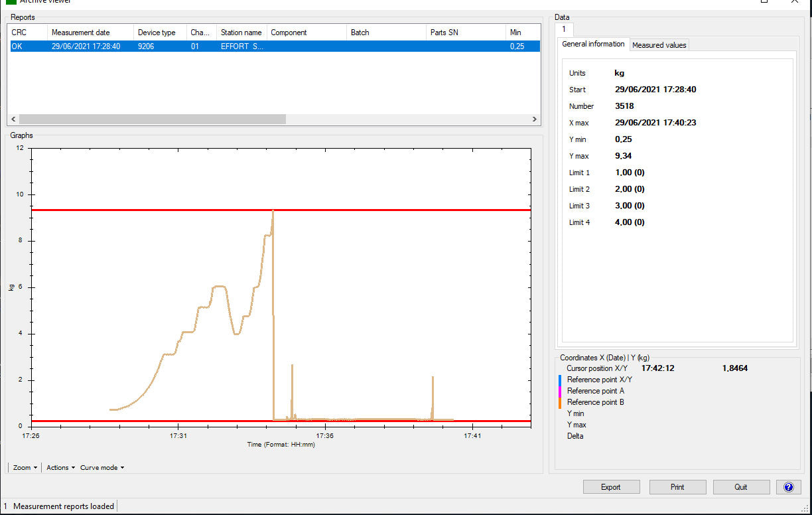Screen dimensions: 812x515
Task: Click the blue Reference point X/Y color marker
Action: pyautogui.click(x=561, y=380)
